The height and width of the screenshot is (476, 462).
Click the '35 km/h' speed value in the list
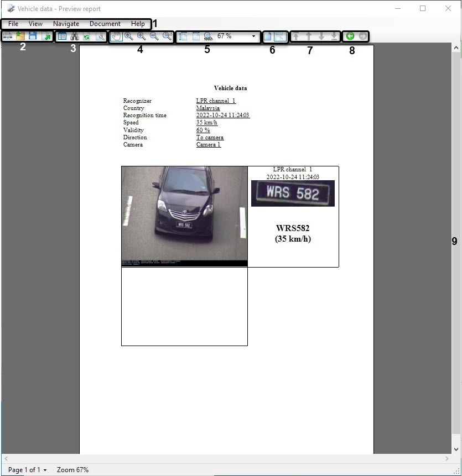coord(206,123)
